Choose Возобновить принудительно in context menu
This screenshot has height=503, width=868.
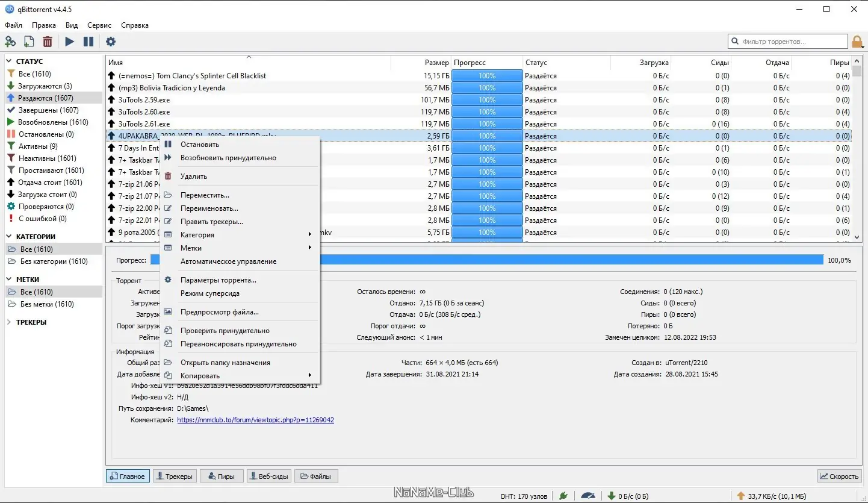coord(240,158)
